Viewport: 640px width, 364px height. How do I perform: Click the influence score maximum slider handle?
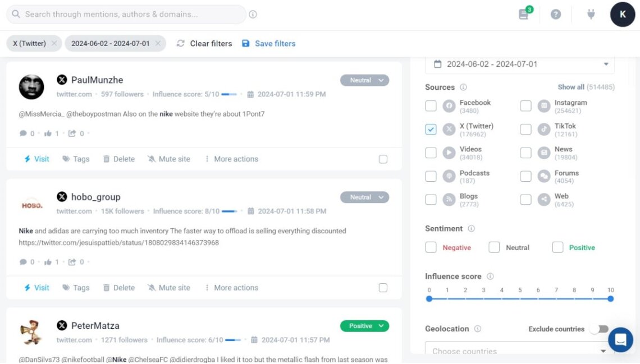(611, 299)
